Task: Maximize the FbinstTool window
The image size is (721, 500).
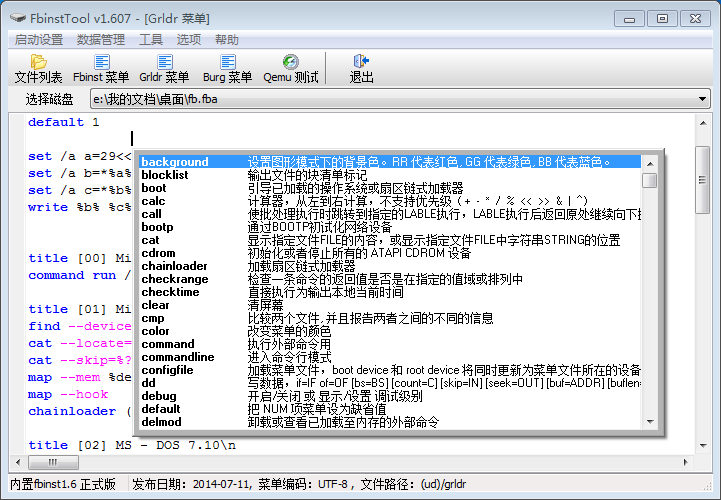Action: point(662,19)
